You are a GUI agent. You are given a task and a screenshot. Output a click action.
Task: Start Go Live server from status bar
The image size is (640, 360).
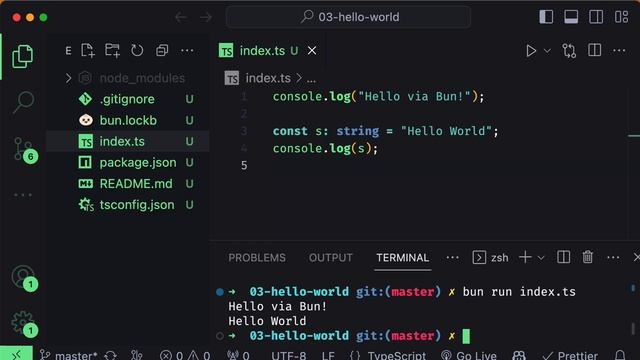coord(469,355)
